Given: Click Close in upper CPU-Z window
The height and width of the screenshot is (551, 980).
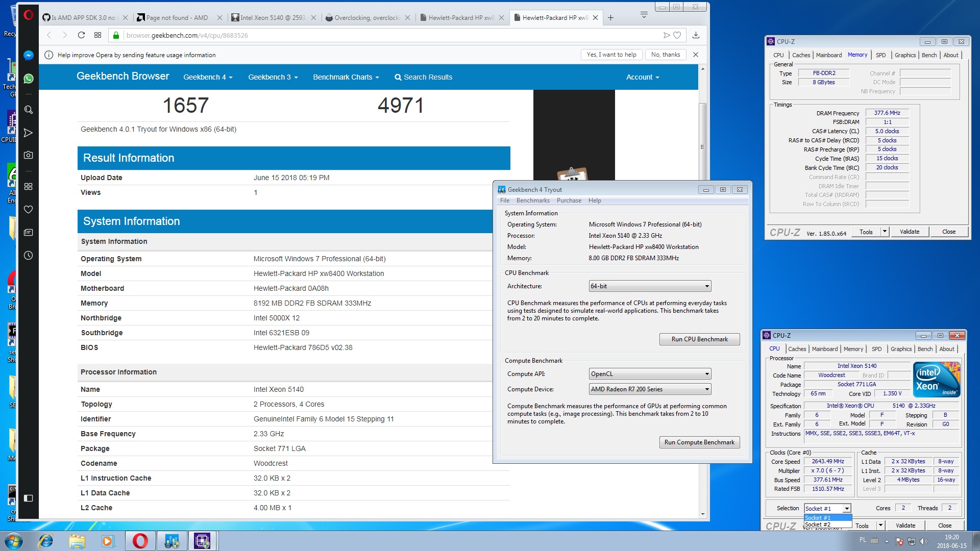Looking at the screenshot, I should click(948, 232).
